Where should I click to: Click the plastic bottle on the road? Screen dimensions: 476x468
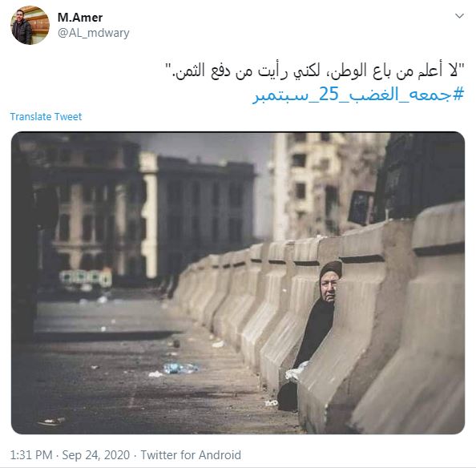click(180, 368)
